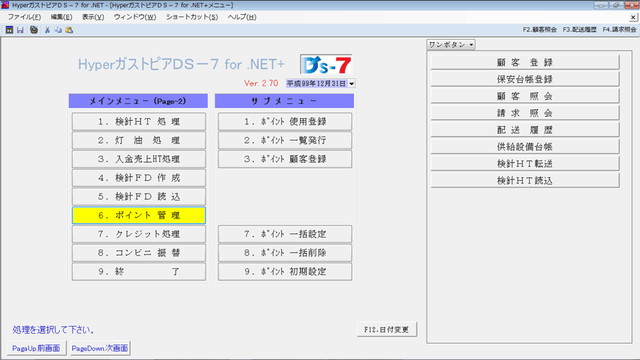Open submenu 8. ポイント一括削除
The image size is (640, 360).
click(285, 253)
